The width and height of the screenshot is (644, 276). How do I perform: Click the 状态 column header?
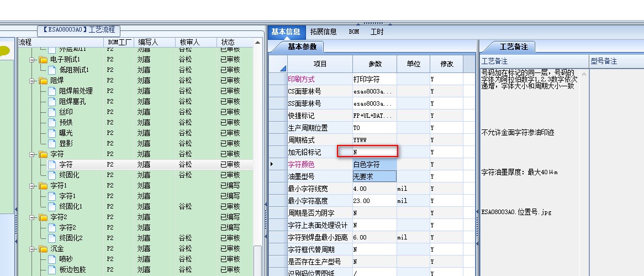(235, 42)
